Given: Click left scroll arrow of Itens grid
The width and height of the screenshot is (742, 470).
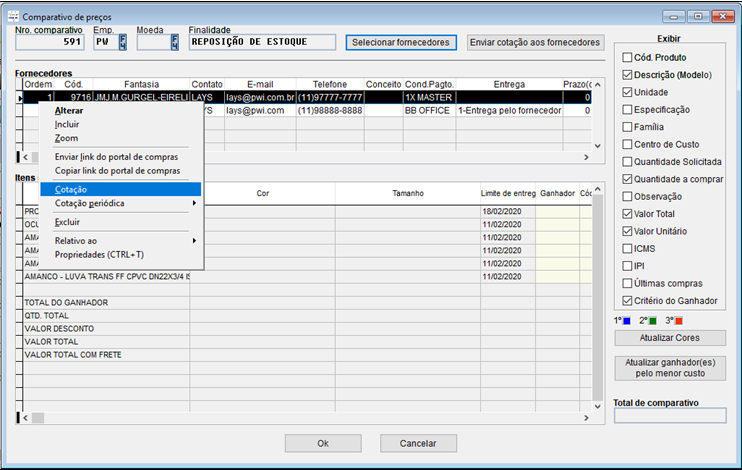Looking at the screenshot, I should (24, 417).
